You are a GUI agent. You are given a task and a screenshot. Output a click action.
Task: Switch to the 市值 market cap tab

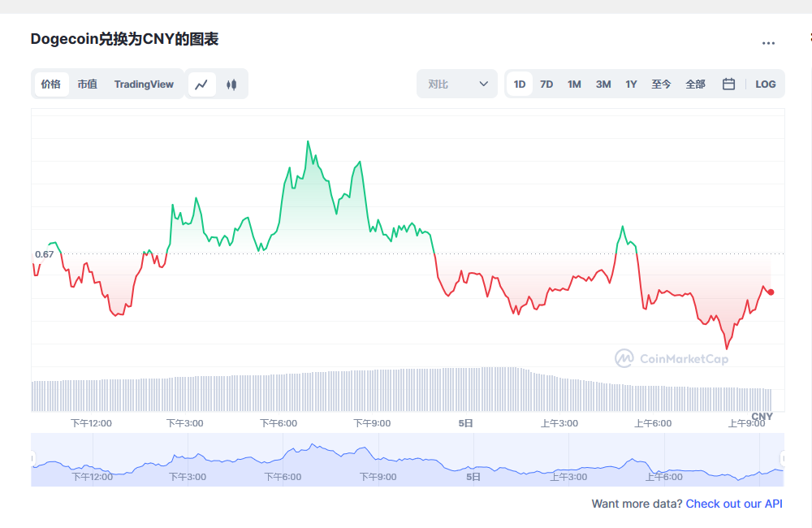pyautogui.click(x=87, y=84)
